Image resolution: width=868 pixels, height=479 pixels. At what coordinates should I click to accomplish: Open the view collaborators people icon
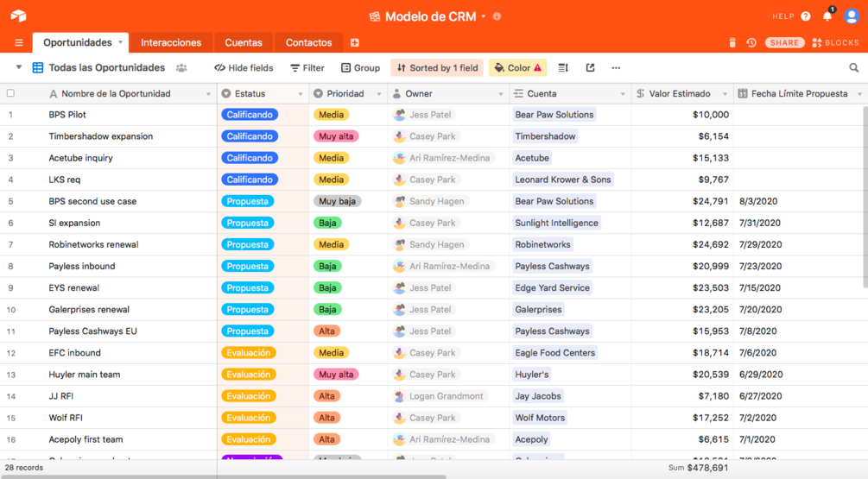click(x=181, y=68)
